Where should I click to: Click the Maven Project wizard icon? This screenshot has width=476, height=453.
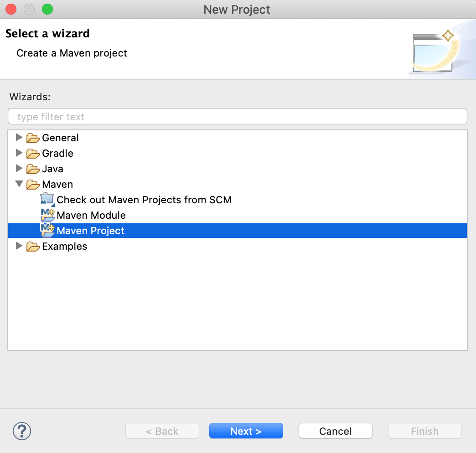[48, 231]
